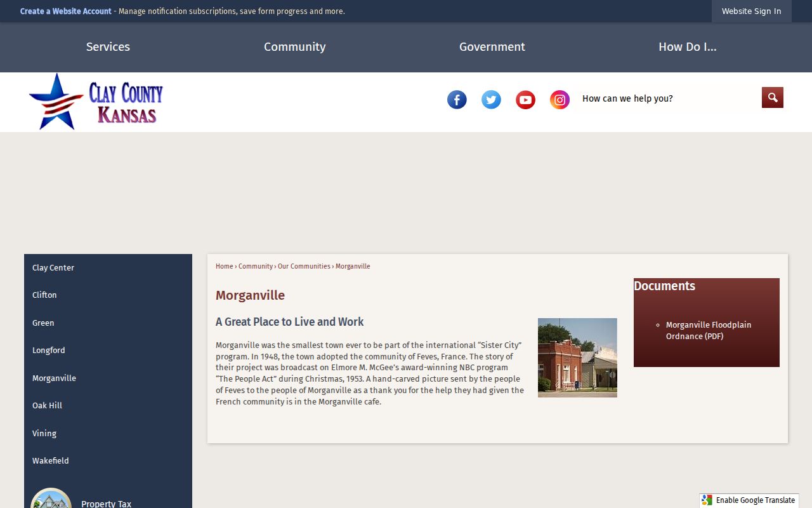This screenshot has width=812, height=508.
Task: Go to Community in the breadcrumb
Action: (256, 267)
